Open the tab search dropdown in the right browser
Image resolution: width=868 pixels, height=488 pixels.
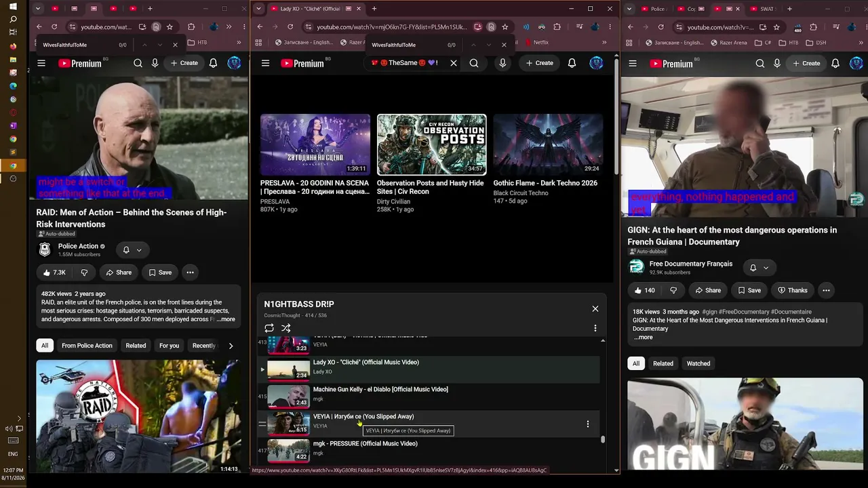point(630,9)
